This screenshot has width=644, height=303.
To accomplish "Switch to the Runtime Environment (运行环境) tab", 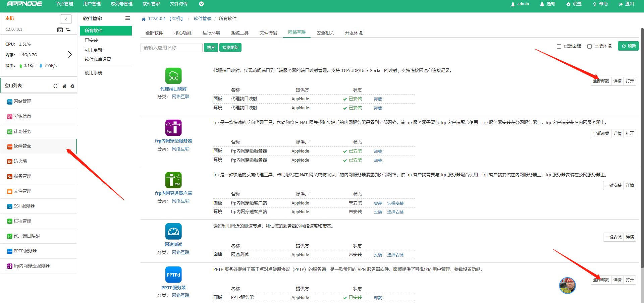I will click(211, 33).
